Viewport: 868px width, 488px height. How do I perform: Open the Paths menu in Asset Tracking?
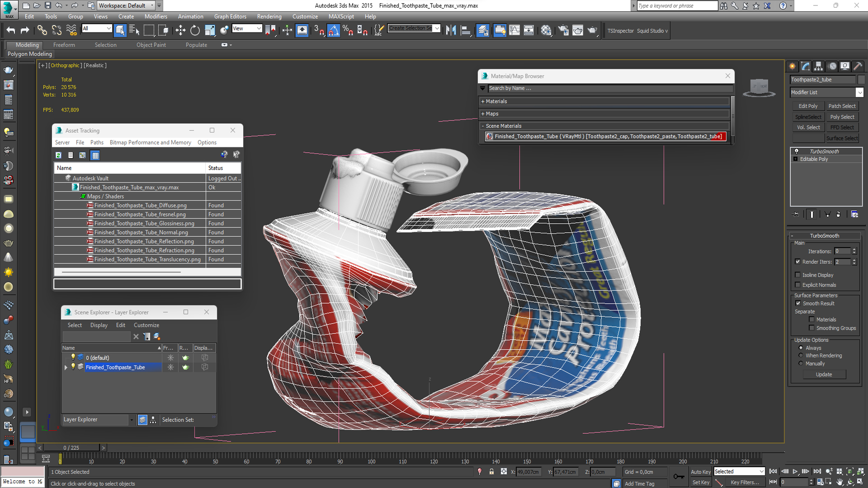pyautogui.click(x=97, y=142)
